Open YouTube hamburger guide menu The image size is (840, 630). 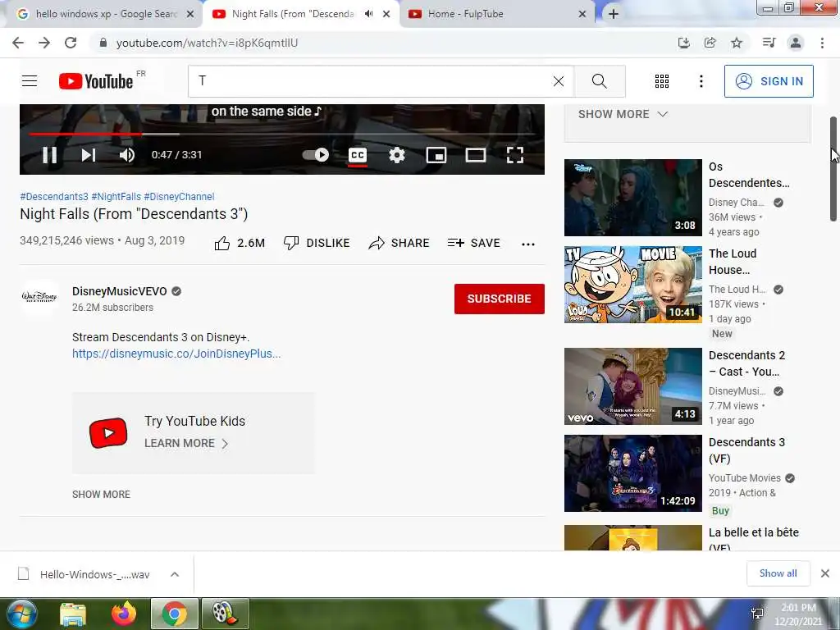tap(30, 81)
